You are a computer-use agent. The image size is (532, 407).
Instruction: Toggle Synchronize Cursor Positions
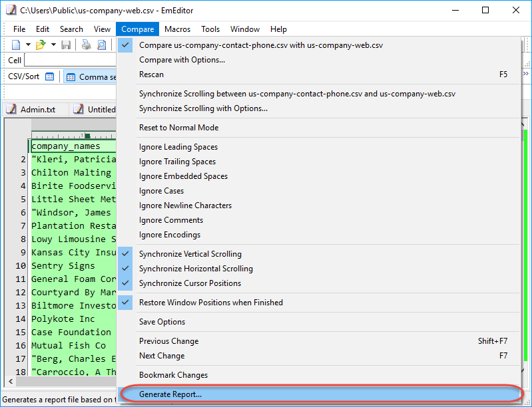pos(318,283)
